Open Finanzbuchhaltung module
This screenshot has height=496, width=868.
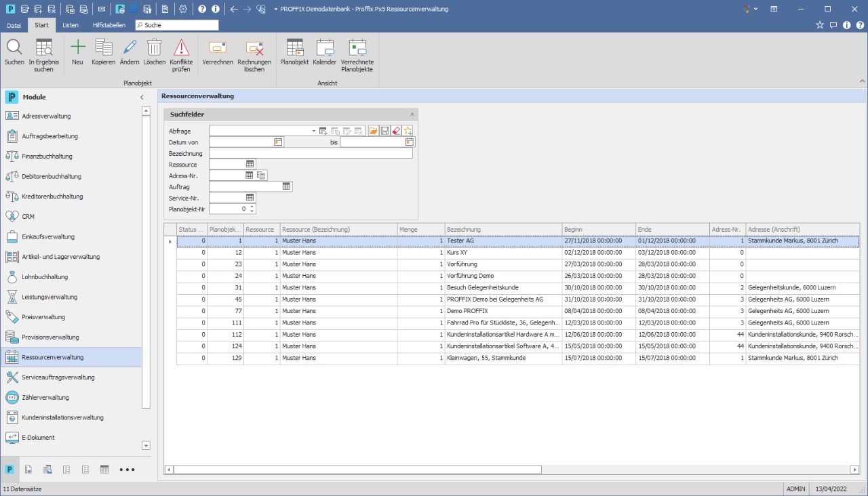click(71, 156)
